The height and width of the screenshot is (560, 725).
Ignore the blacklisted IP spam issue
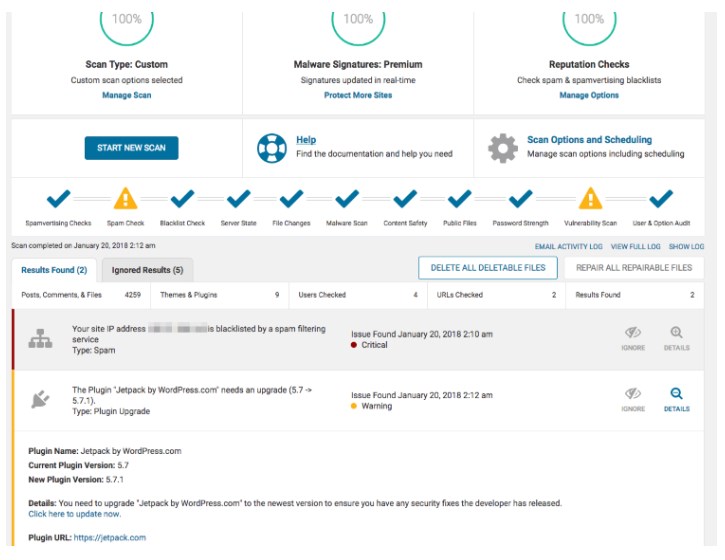tap(633, 339)
